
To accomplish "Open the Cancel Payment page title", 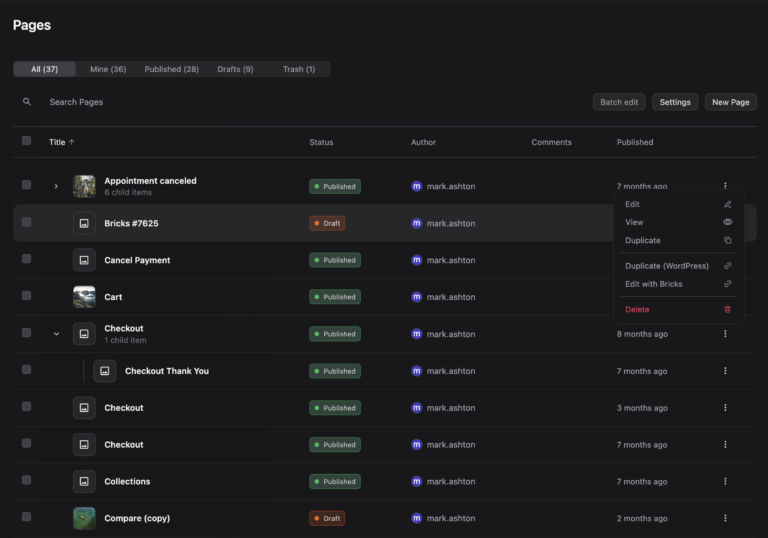I will pos(137,260).
